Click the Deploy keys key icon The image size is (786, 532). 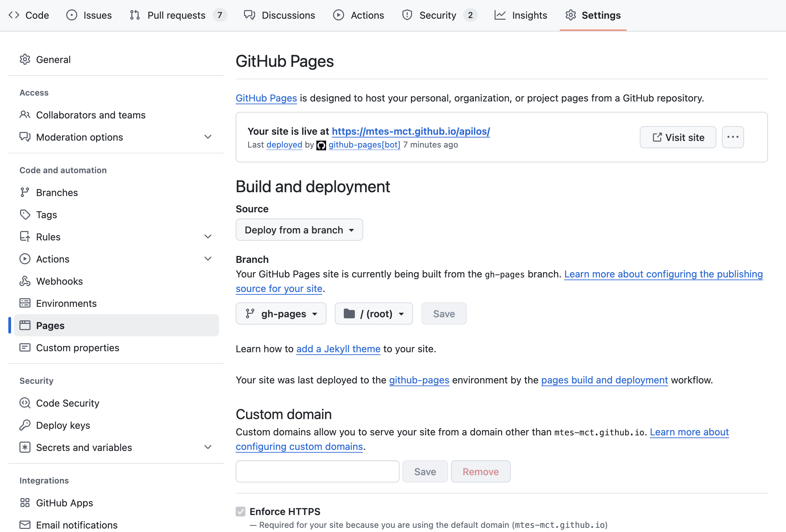coord(25,425)
